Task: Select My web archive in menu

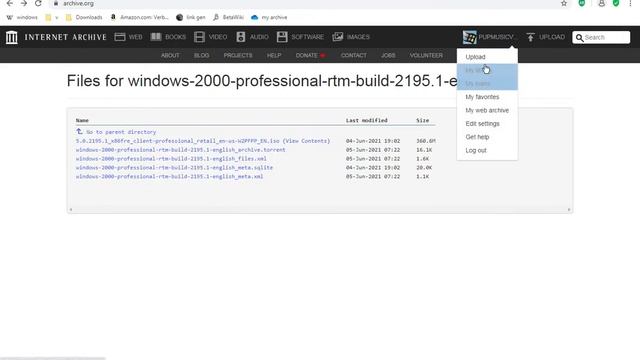Action: pos(487,110)
